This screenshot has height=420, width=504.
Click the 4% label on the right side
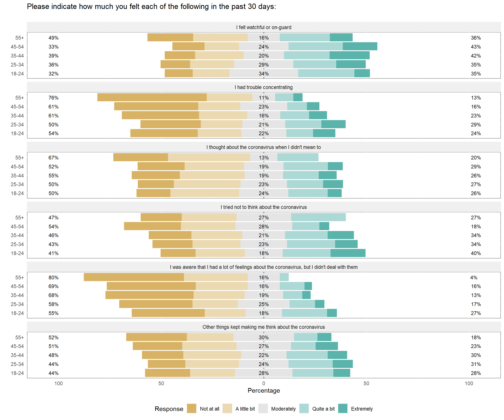tap(474, 277)
